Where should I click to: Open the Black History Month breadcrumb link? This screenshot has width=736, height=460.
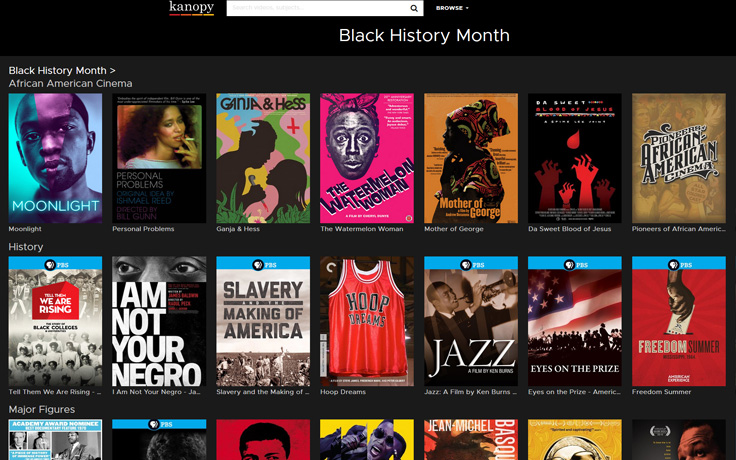click(57, 70)
